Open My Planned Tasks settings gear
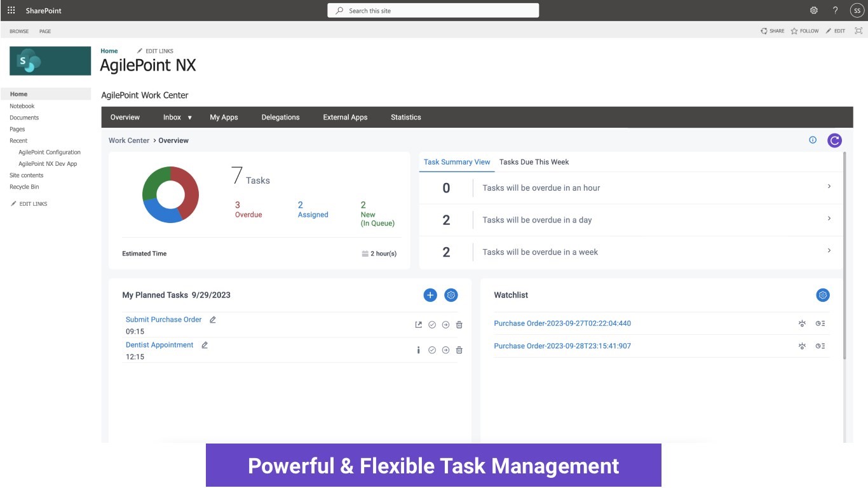Viewport: 868px width, 488px height. pyautogui.click(x=451, y=295)
